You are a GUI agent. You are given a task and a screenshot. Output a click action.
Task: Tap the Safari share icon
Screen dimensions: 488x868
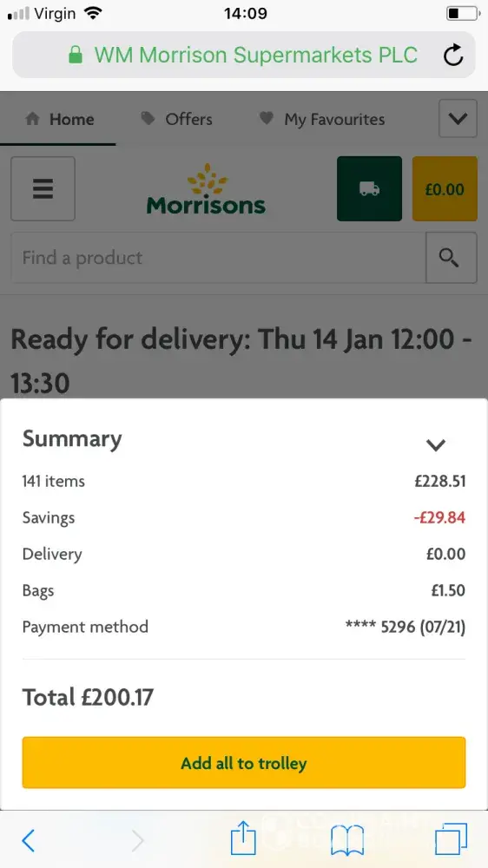pyautogui.click(x=244, y=838)
